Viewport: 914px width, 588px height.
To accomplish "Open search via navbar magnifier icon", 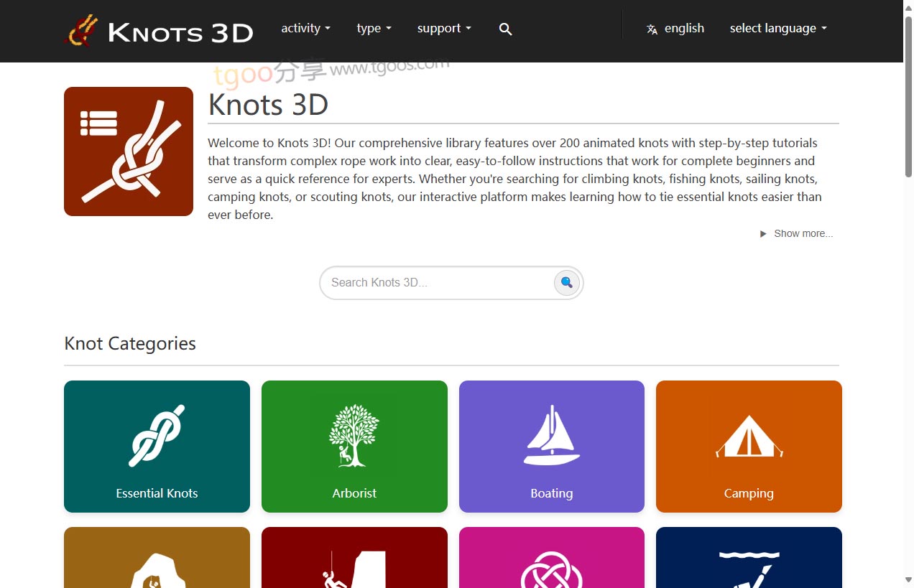I will point(505,29).
